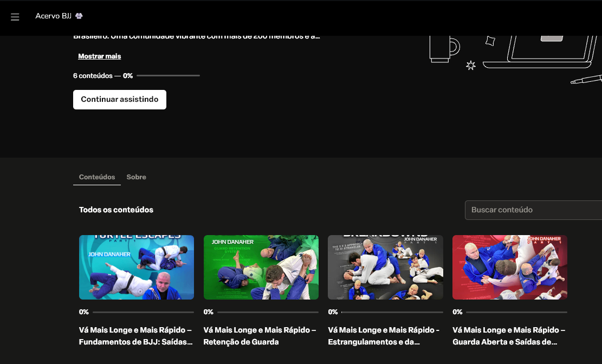Open the gi strangles breakdown thumbnail

(x=385, y=267)
